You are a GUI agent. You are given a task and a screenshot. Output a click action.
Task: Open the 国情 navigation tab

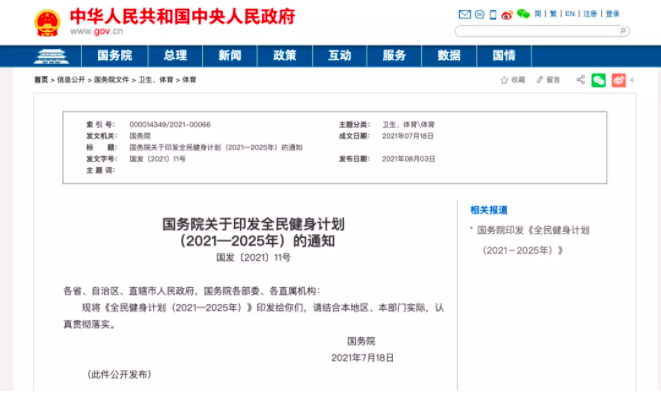pos(504,56)
